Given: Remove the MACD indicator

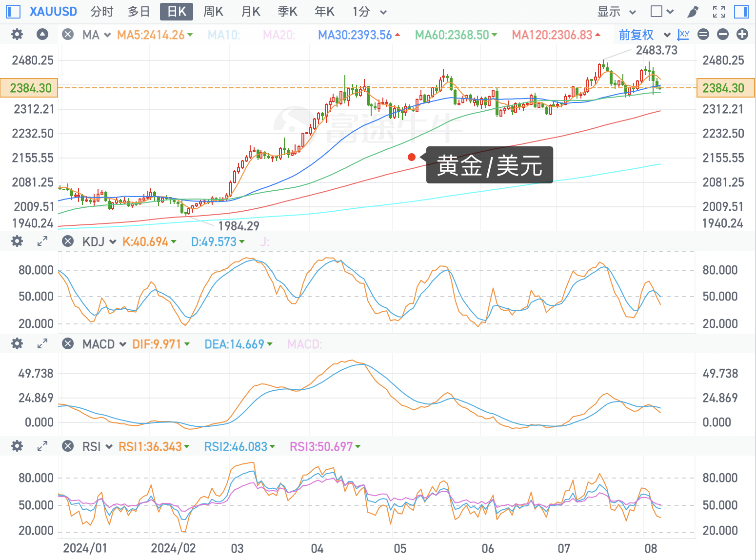Looking at the screenshot, I should pyautogui.click(x=68, y=343).
